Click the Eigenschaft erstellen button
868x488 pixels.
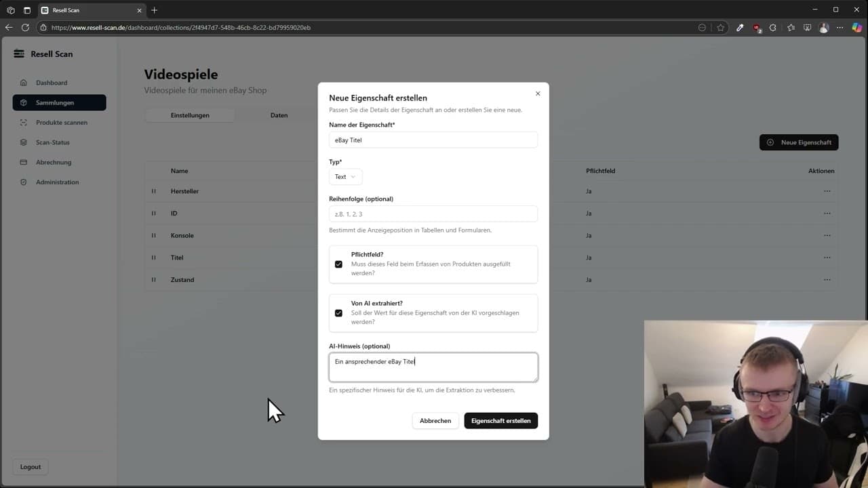tap(500, 420)
